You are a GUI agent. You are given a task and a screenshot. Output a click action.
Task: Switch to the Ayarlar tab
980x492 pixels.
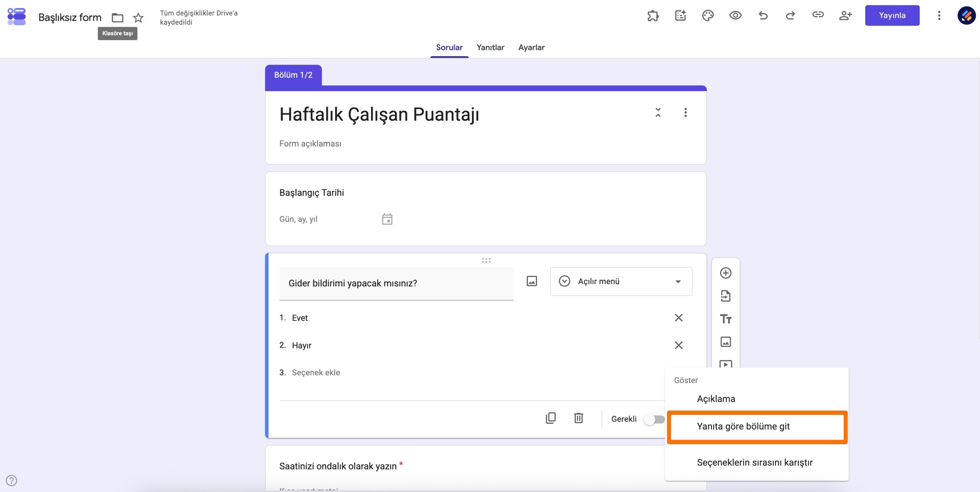[531, 47]
